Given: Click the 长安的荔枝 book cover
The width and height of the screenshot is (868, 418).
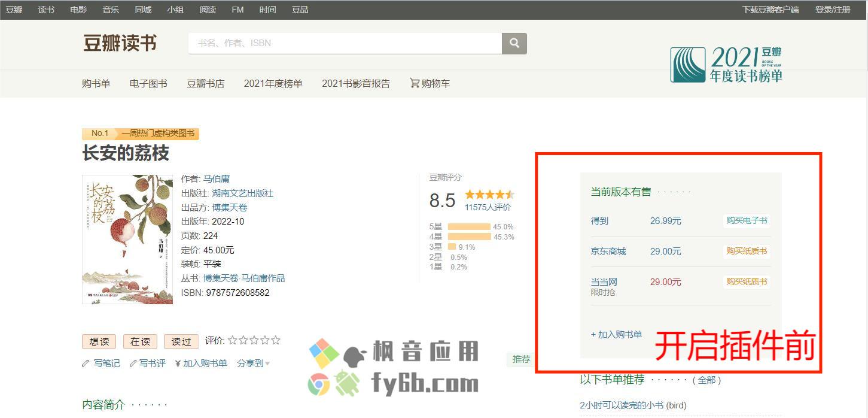Looking at the screenshot, I should (127, 240).
